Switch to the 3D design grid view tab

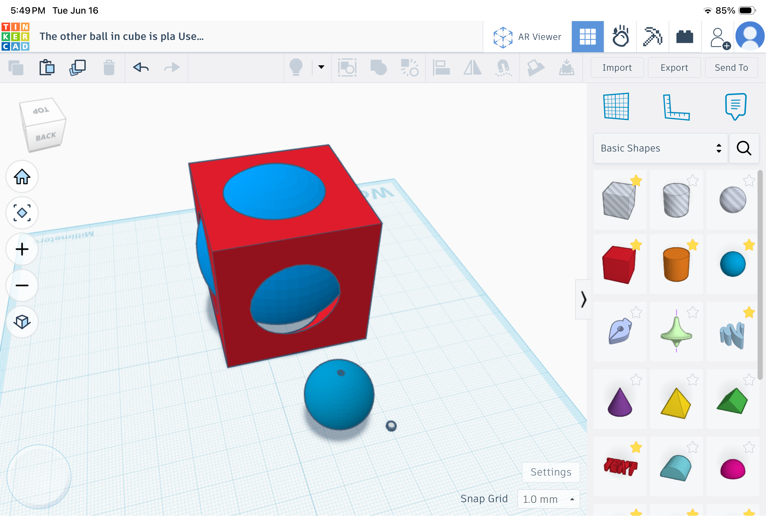587,36
